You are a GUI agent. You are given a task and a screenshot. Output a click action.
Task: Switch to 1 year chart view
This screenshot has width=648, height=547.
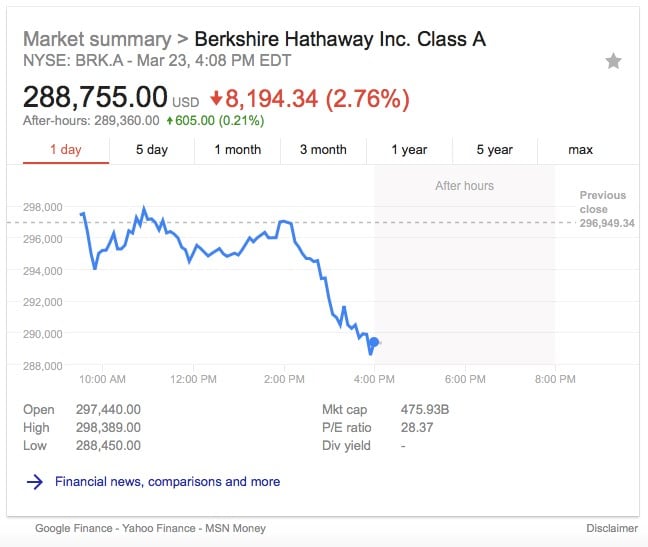409,150
